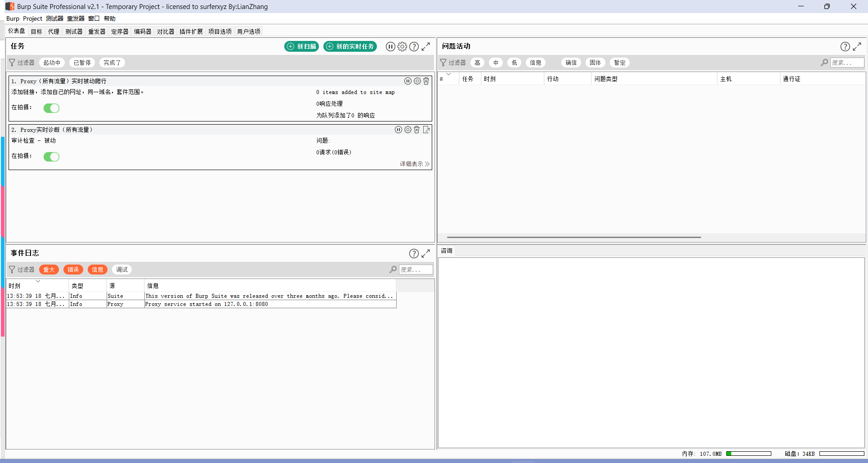The image size is (868, 463).
Task: Toggle the 固体 confidence filter
Action: coord(595,63)
